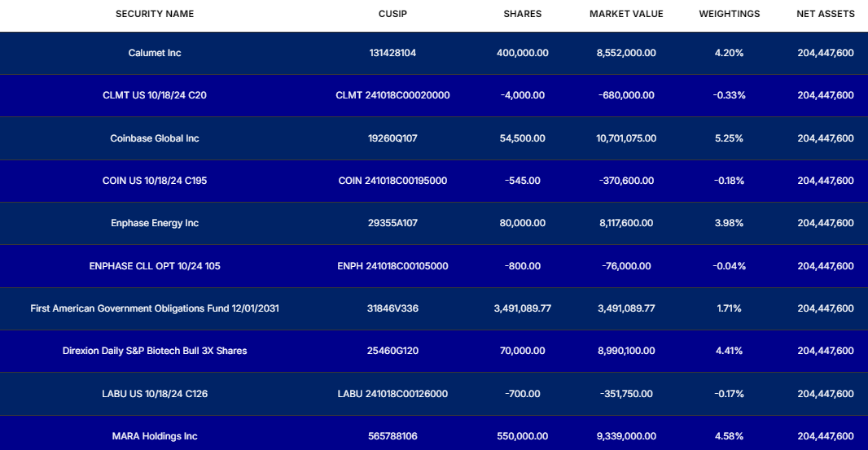This screenshot has height=450, width=868.
Task: Click weighting -0.17%
Action: (729, 394)
